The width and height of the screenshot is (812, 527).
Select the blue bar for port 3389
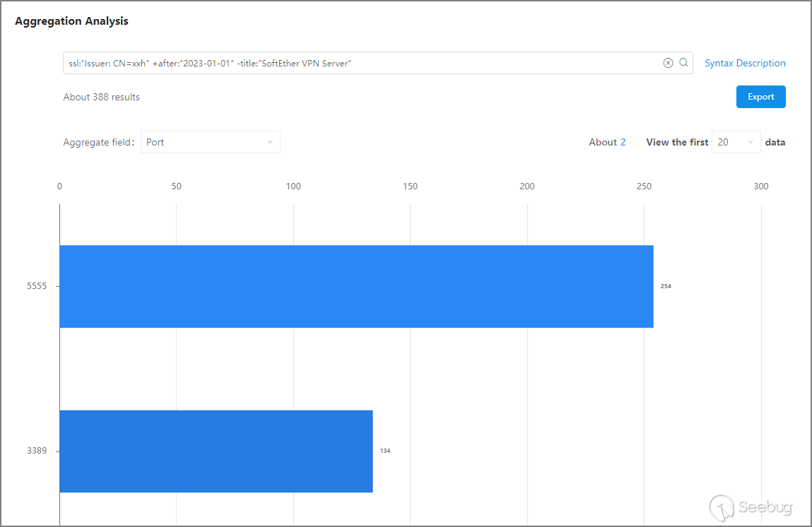(216, 451)
